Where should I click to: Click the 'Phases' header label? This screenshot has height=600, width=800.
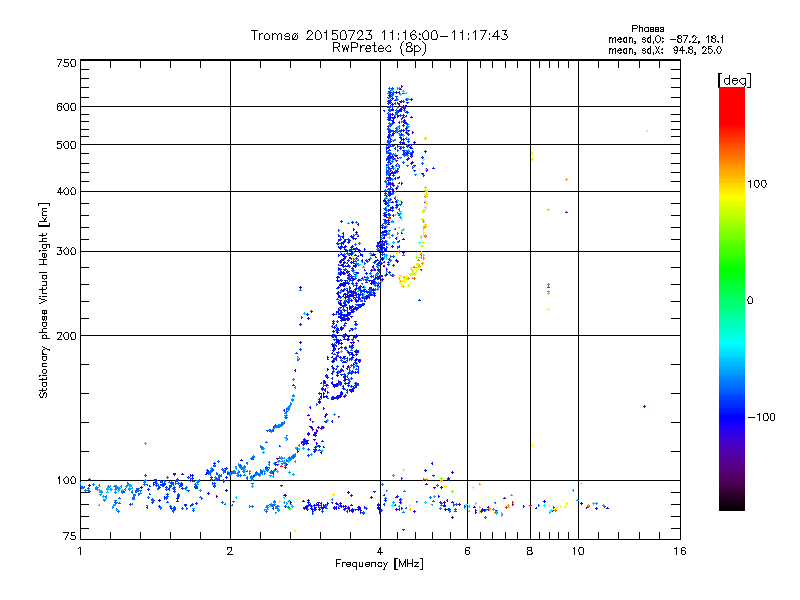tap(647, 29)
